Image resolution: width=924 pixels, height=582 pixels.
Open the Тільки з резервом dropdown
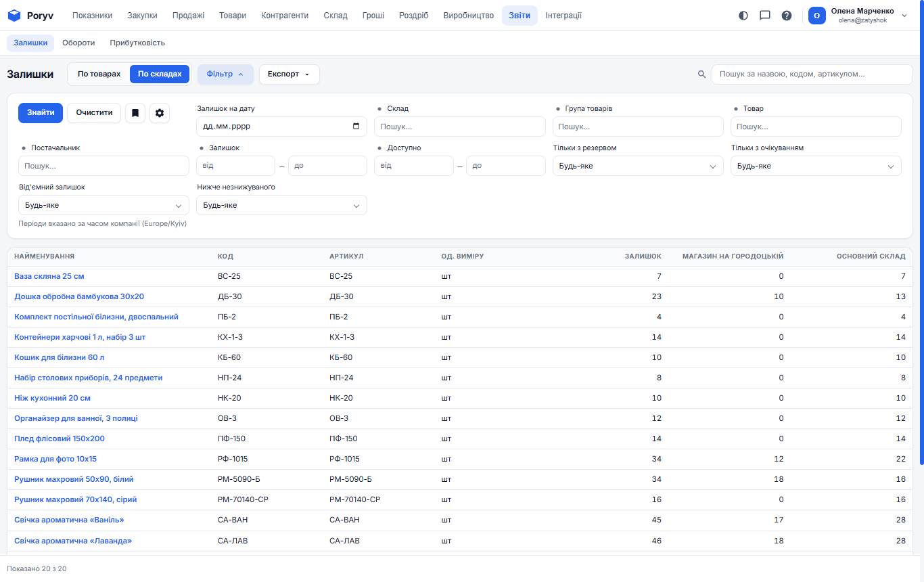(638, 166)
